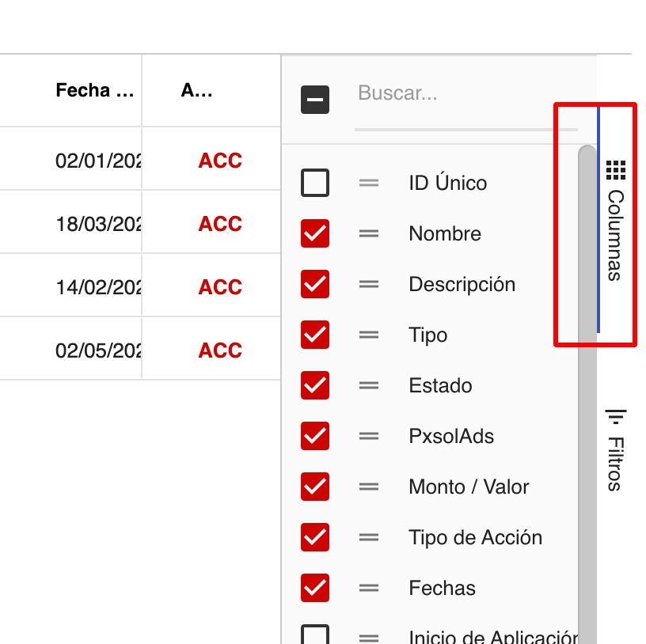Click the reorder handle beside Nombre
This screenshot has width=646, height=644.
pyautogui.click(x=369, y=233)
